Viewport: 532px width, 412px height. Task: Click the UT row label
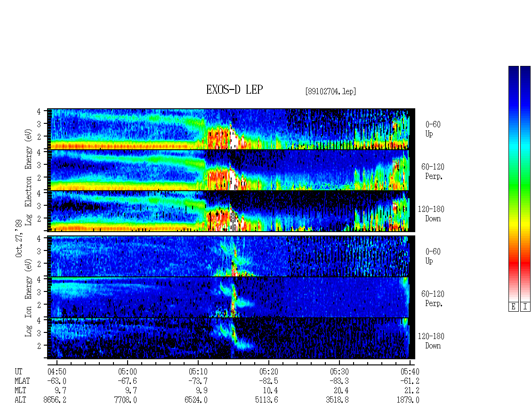pos(18,372)
